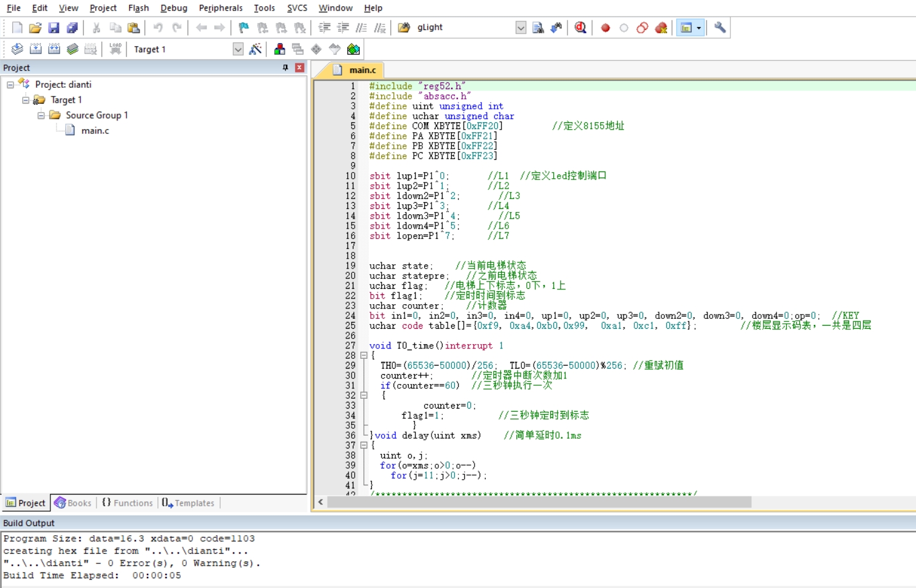The image size is (916, 588).
Task: Switch to the Templates tab
Action: (x=188, y=503)
